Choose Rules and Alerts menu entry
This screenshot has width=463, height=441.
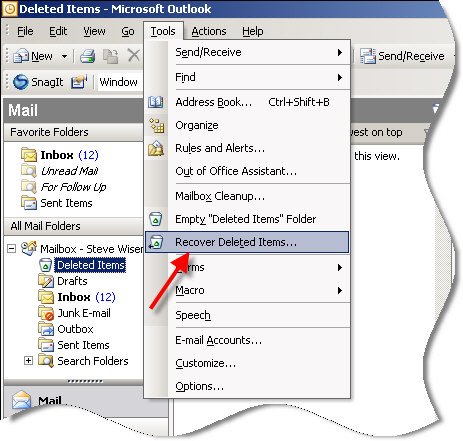click(247, 148)
